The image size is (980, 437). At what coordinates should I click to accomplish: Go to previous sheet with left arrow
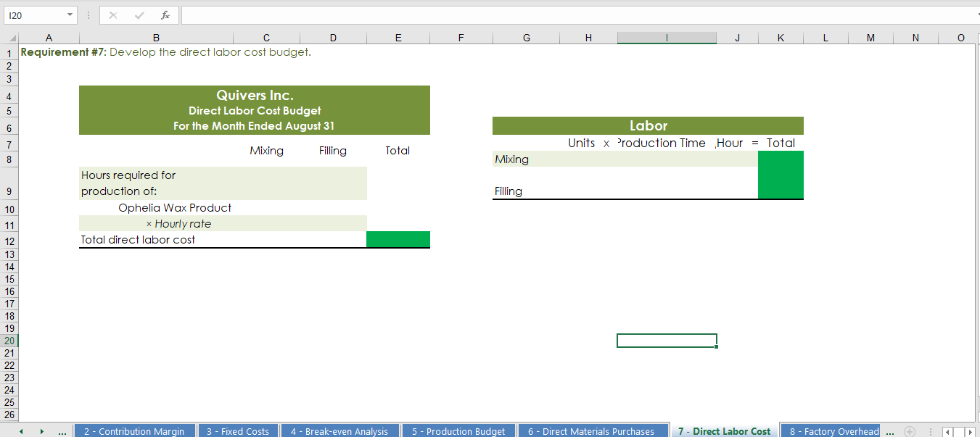click(20, 431)
